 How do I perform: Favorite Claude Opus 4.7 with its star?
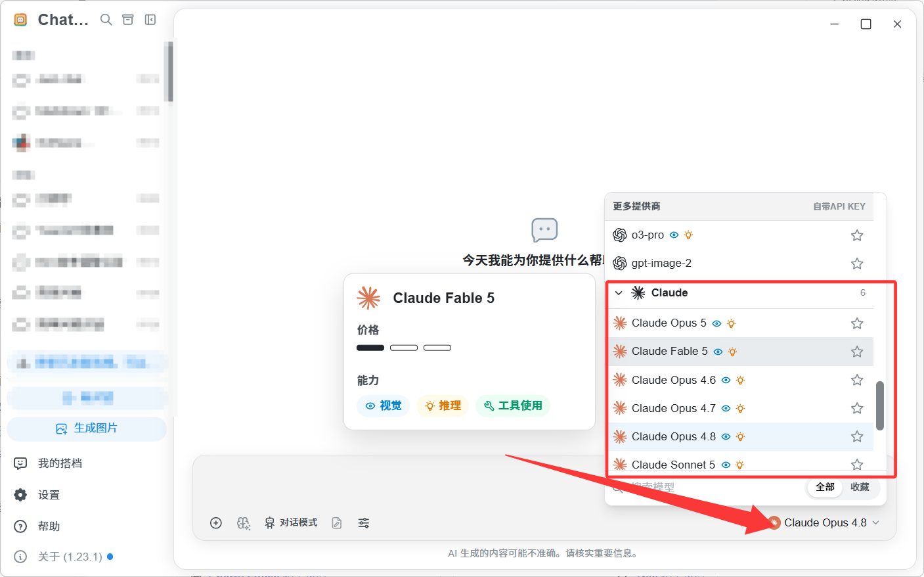click(x=857, y=408)
